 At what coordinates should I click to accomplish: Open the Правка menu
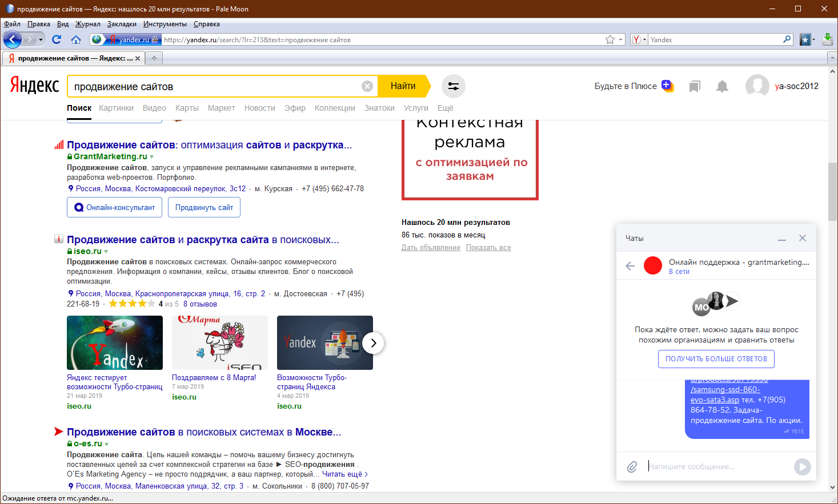tap(39, 24)
